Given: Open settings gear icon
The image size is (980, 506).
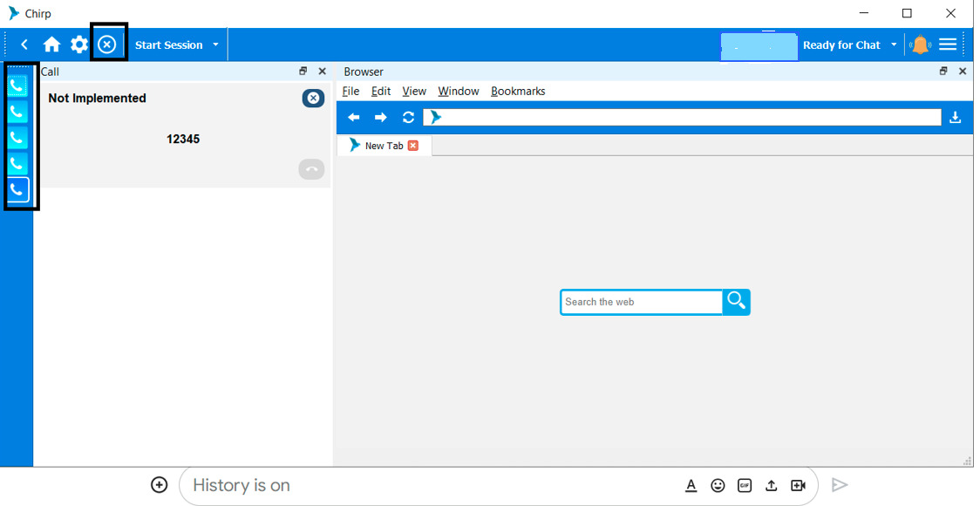Looking at the screenshot, I should [x=79, y=44].
